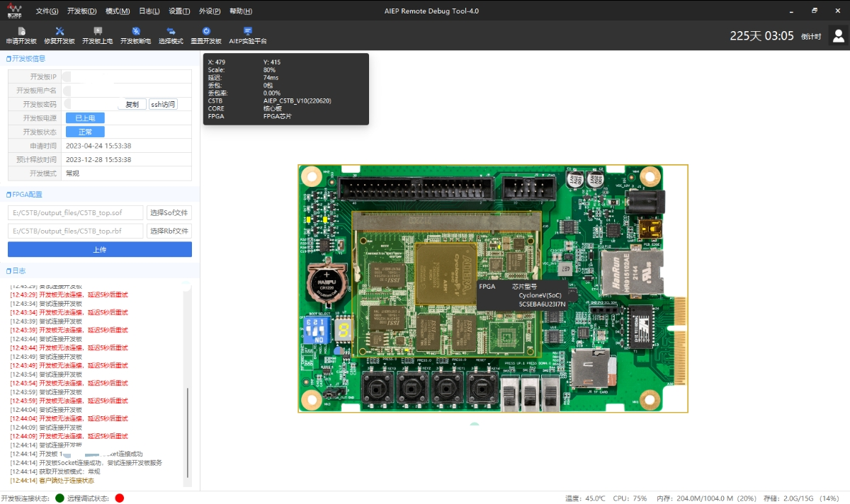Image resolution: width=850 pixels, height=504 pixels.
Task: Click 5CSEBA6U23I7N chip model text
Action: click(543, 304)
